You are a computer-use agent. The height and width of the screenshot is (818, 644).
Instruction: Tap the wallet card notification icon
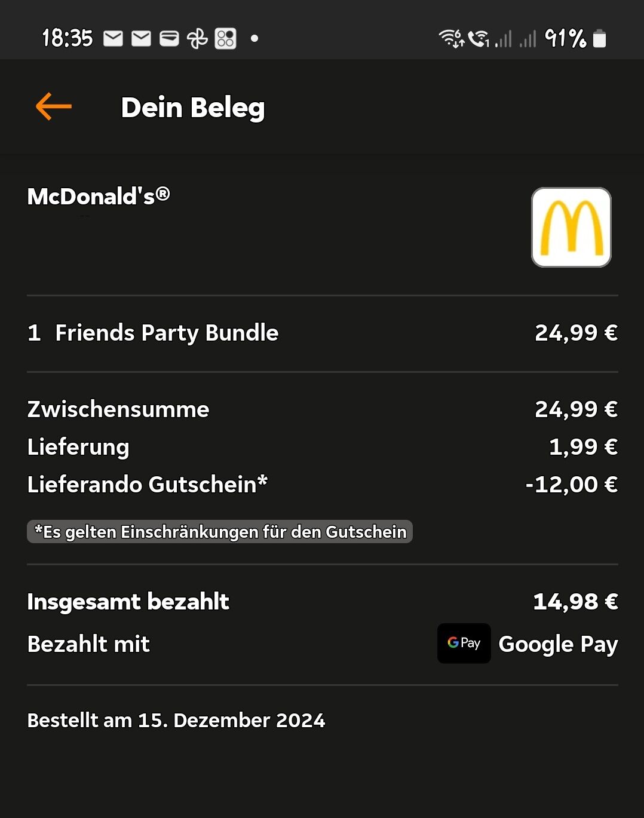[x=169, y=39]
